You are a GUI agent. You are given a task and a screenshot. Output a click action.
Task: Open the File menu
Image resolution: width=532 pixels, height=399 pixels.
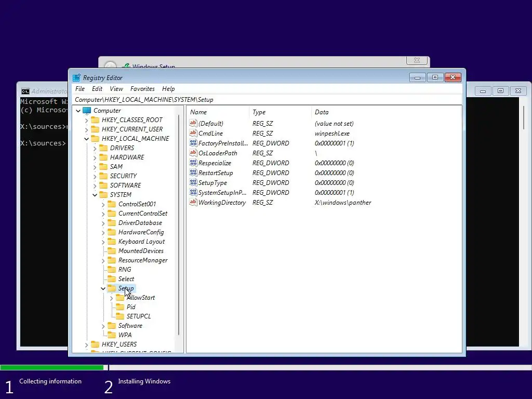pos(80,88)
